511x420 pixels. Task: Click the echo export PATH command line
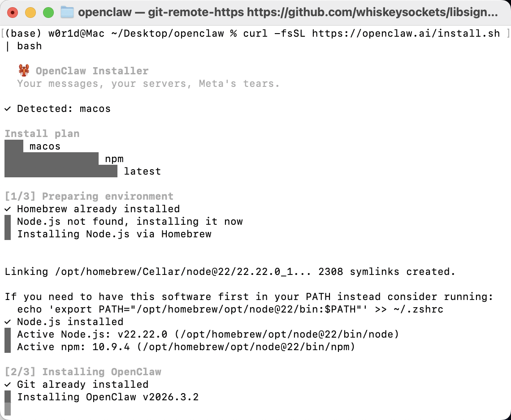pyautogui.click(x=230, y=309)
